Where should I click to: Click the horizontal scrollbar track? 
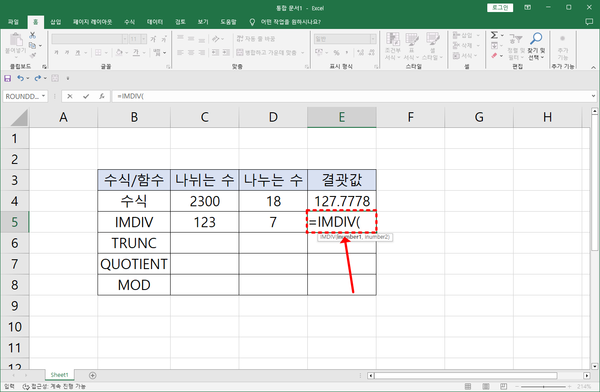(466, 376)
